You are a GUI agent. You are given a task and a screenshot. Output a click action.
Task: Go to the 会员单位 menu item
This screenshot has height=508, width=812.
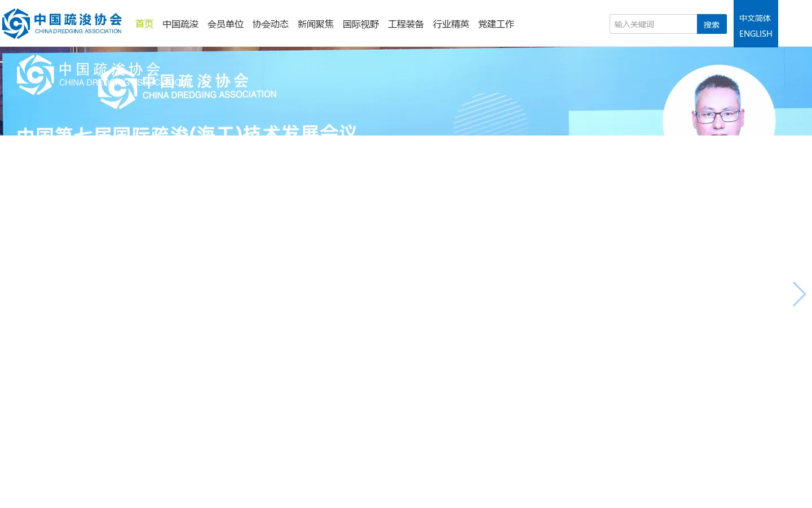pyautogui.click(x=226, y=24)
